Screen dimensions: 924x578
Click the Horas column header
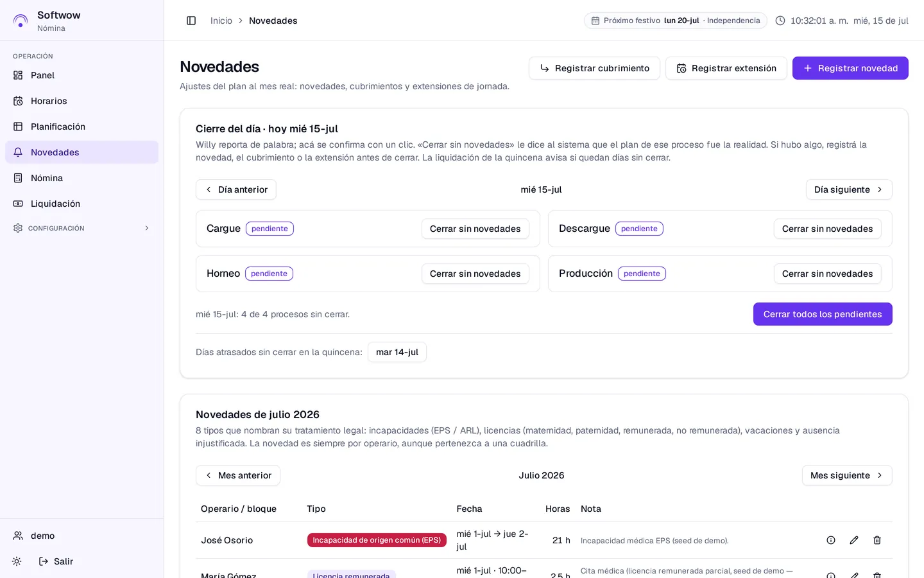(558, 509)
